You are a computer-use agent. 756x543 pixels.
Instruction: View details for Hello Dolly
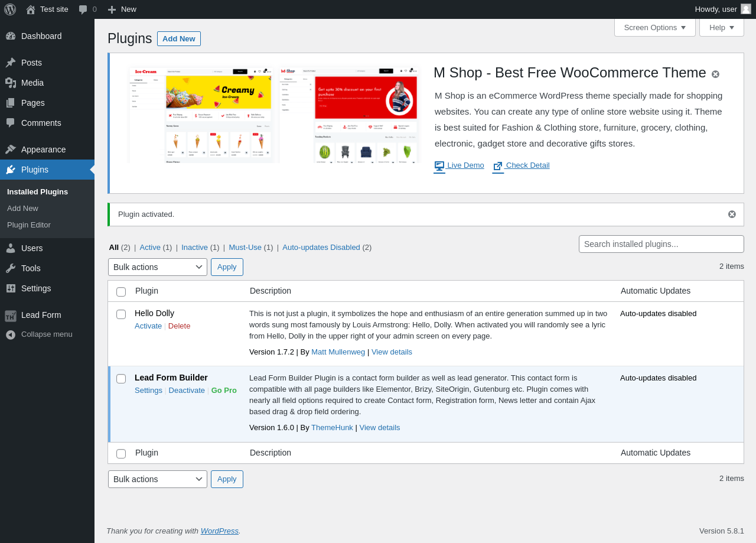click(x=392, y=352)
